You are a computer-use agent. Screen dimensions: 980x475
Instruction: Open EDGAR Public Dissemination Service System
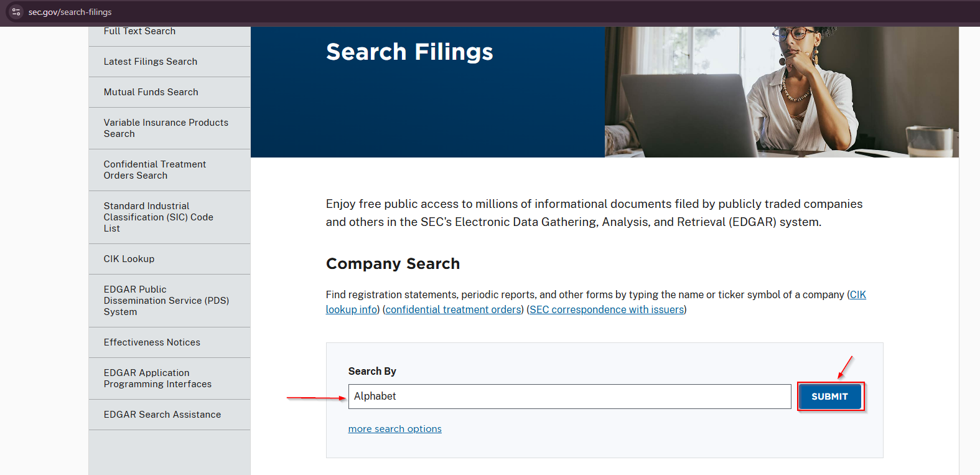click(166, 301)
